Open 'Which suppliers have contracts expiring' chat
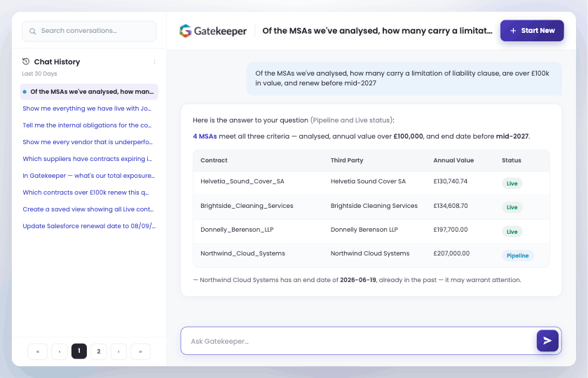This screenshot has width=588, height=378. click(x=88, y=159)
